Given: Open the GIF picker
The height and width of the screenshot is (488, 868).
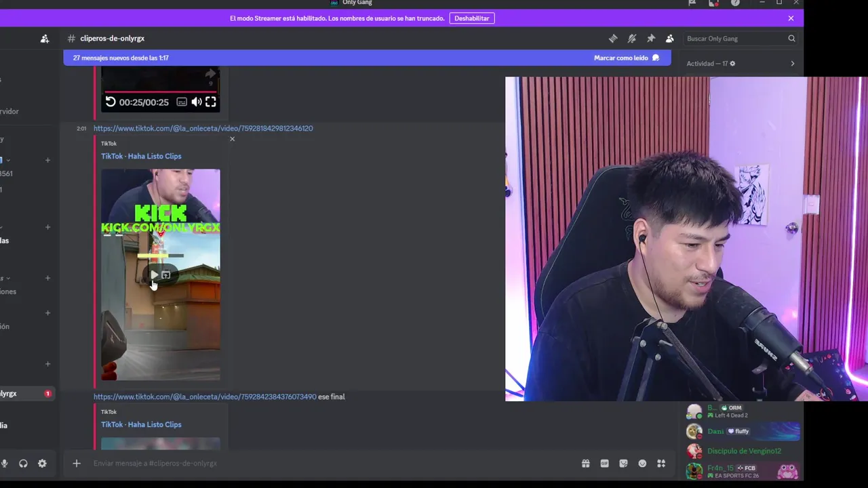Looking at the screenshot, I should (x=604, y=464).
